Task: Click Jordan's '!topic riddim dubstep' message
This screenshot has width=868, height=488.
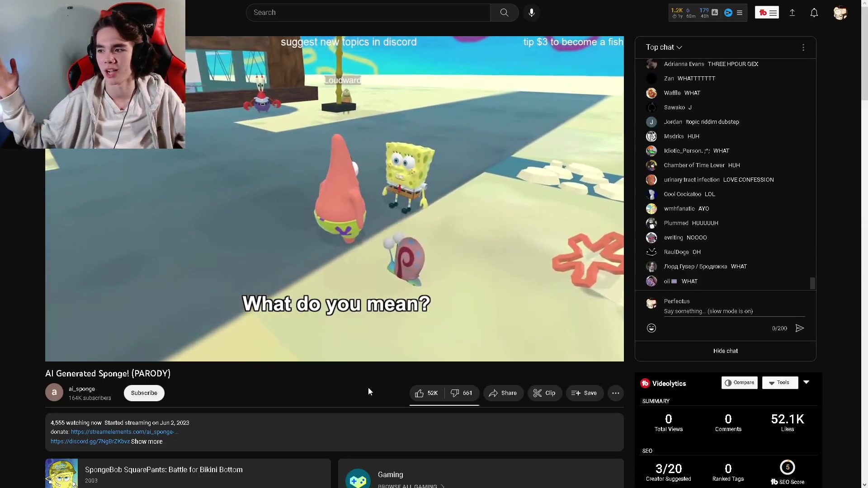Action: [712, 122]
